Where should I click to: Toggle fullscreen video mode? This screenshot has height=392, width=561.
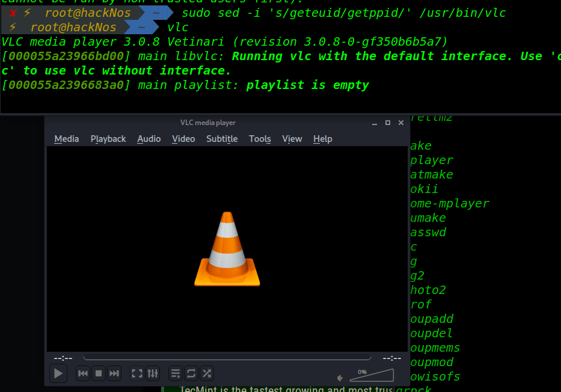tap(137, 373)
